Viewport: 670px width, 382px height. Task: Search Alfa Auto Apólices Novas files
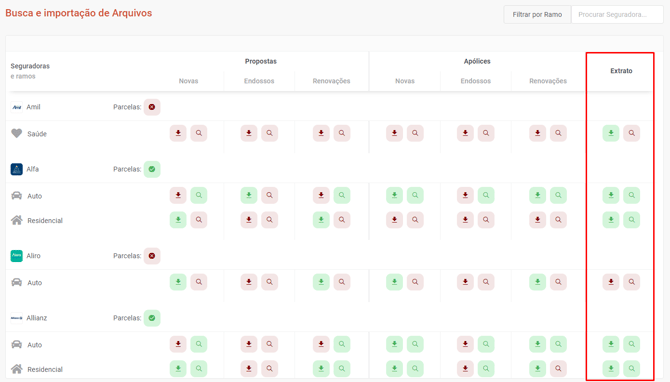click(415, 195)
